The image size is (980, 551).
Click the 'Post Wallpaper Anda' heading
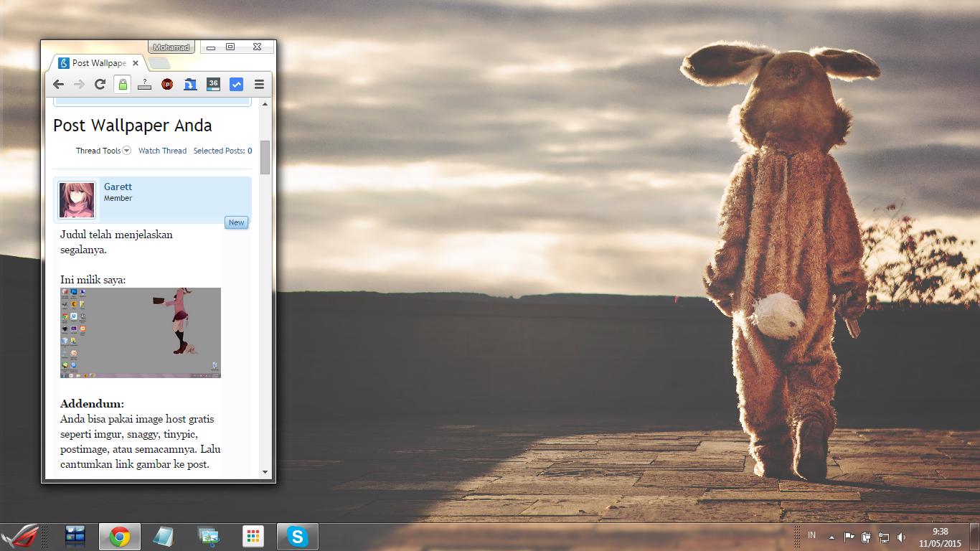pos(133,126)
